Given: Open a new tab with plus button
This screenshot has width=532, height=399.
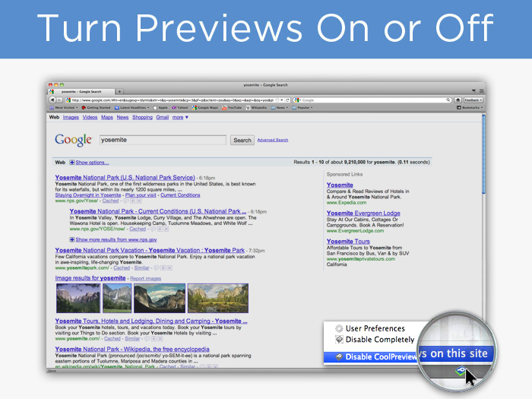Looking at the screenshot, I should [119, 92].
